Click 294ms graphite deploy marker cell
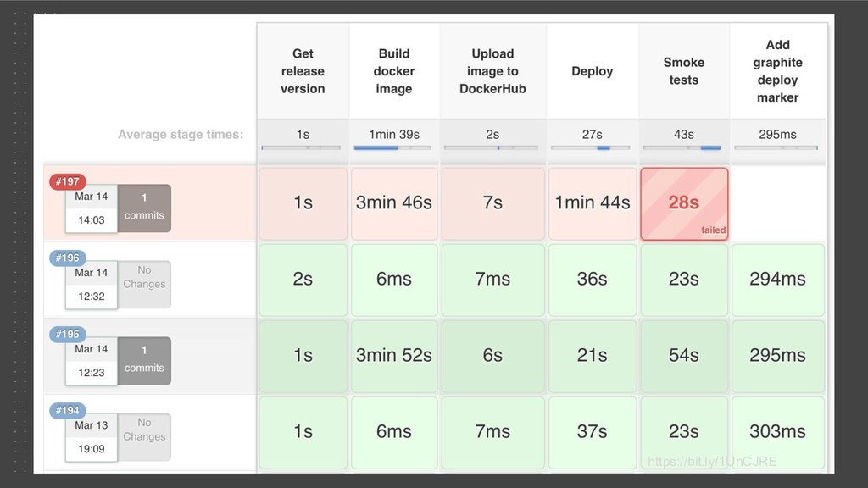This screenshot has width=868, height=488. pos(778,280)
